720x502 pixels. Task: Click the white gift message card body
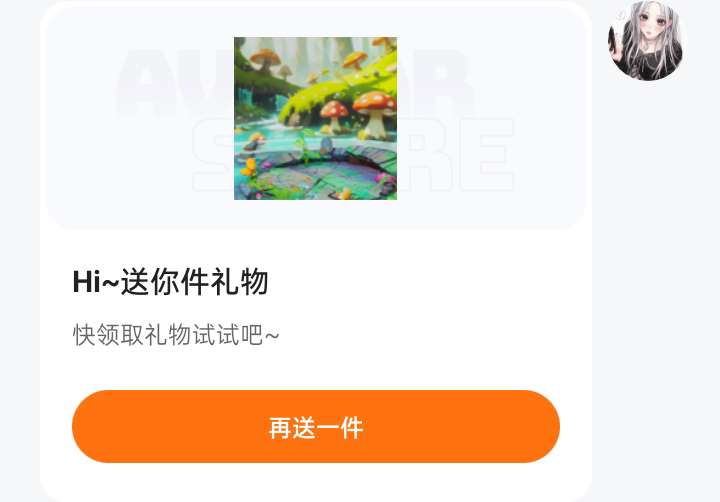pos(316,251)
